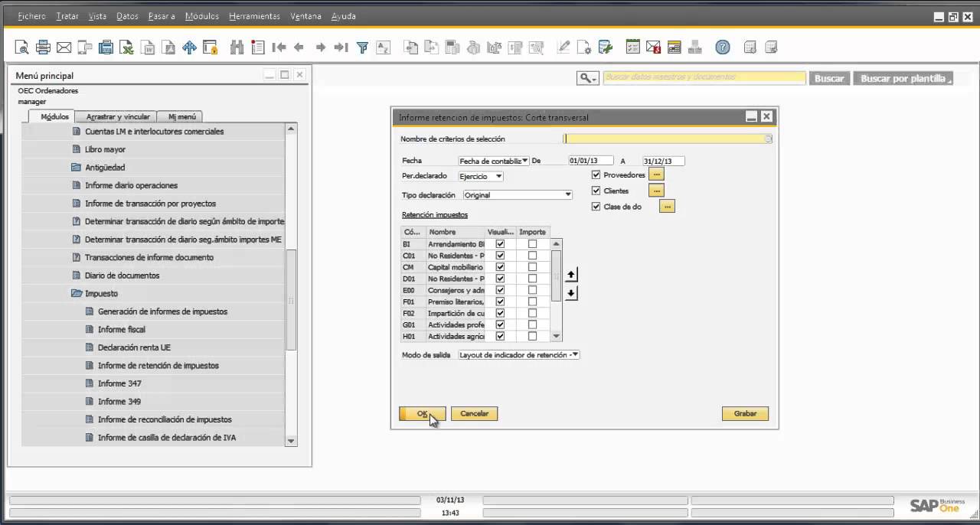This screenshot has width=980, height=525.
Task: Uncheck the Clientes checkbox
Action: 596,191
